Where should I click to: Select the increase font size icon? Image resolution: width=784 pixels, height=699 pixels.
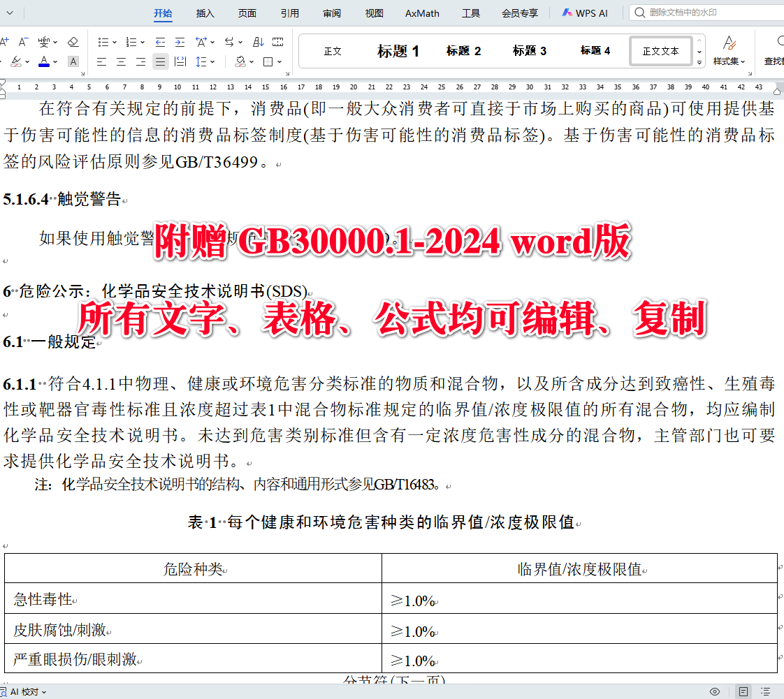[5, 42]
